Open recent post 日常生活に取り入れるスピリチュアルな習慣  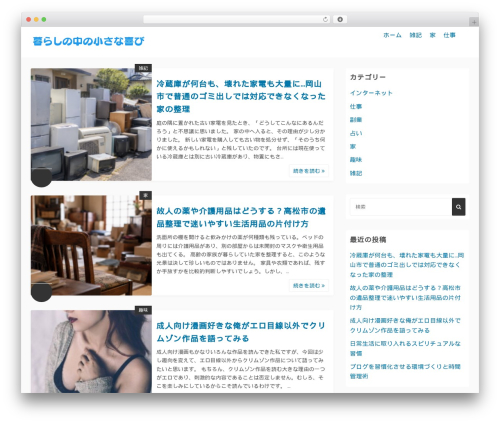coord(405,348)
